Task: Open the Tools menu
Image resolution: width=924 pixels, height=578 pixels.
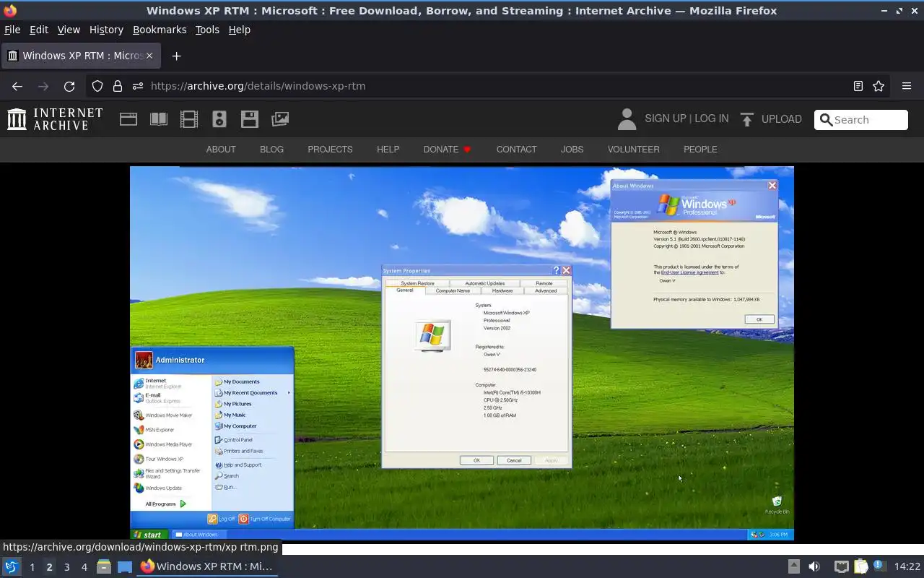Action: pyautogui.click(x=207, y=30)
